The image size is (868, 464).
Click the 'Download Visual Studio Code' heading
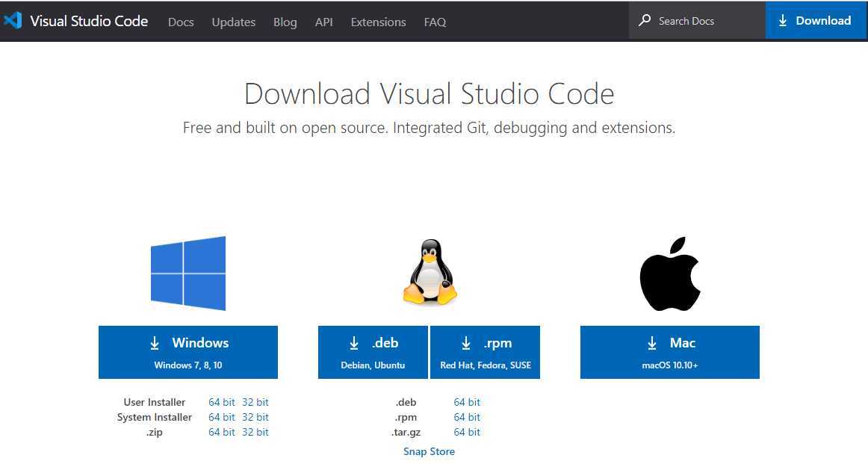click(429, 93)
